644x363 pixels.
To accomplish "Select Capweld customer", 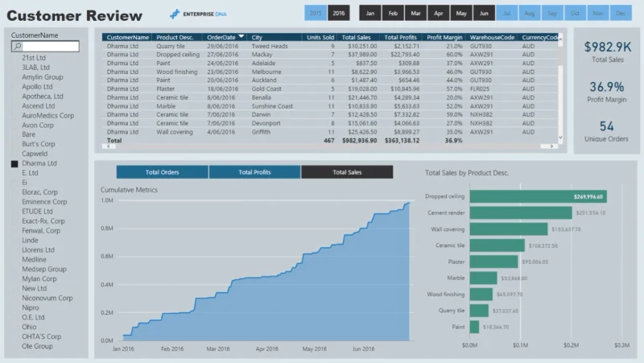I will pos(35,154).
